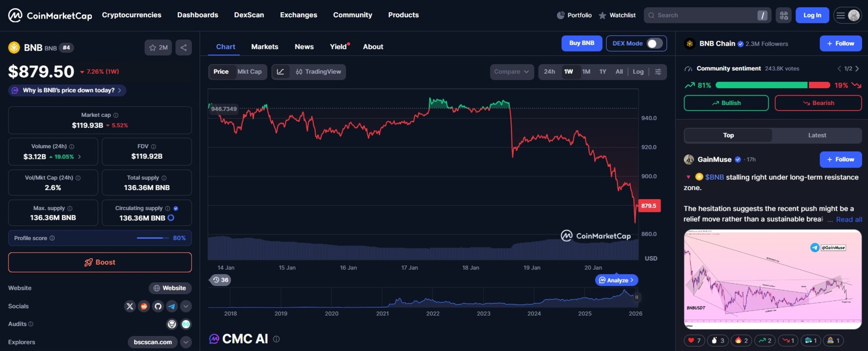The height and width of the screenshot is (351, 868).
Task: Vote Bullish on community sentiment
Action: (x=726, y=103)
